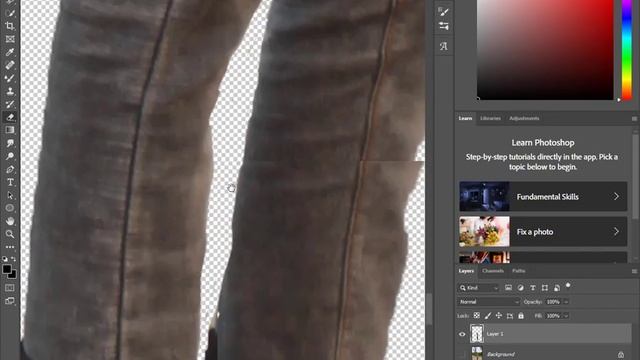Select the Hand tool
640x360 pixels.
[10, 221]
